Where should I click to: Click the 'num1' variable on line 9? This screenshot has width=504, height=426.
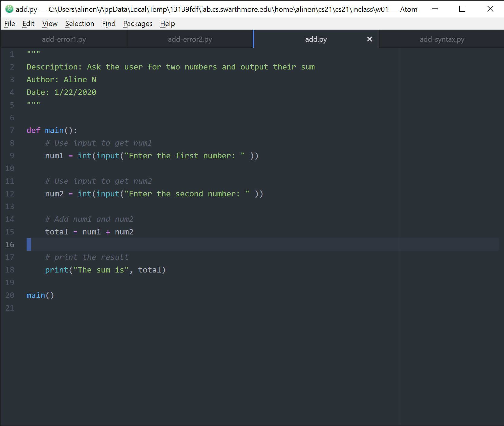[54, 156]
